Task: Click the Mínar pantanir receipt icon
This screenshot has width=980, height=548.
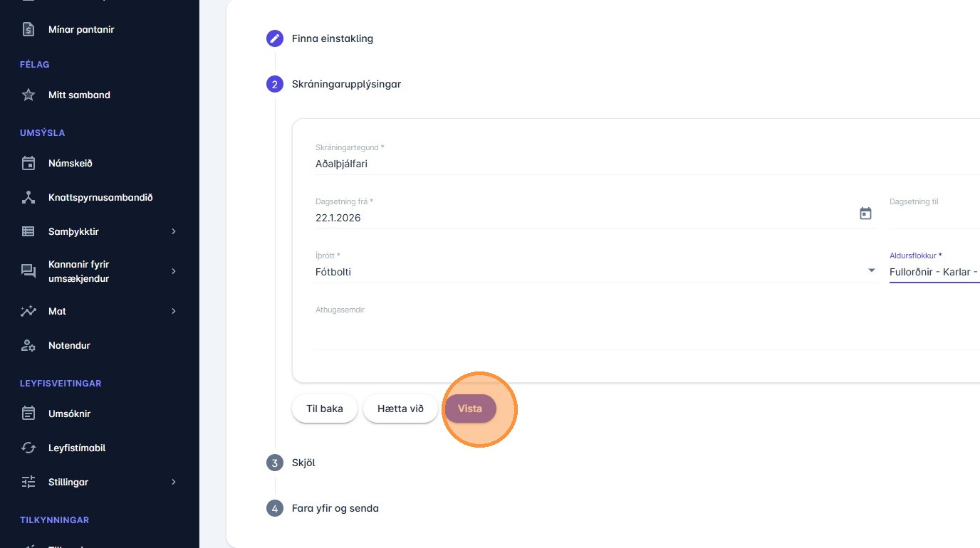Action: pos(28,30)
